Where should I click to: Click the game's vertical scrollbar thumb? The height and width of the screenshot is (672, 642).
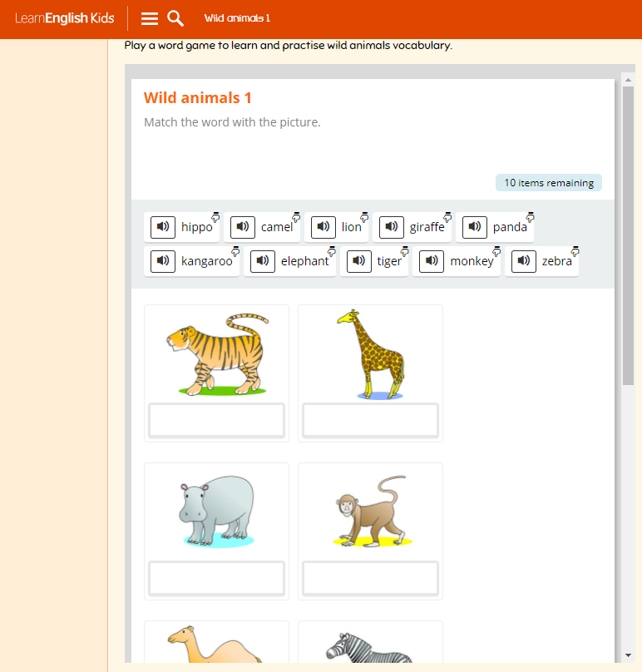(x=628, y=235)
